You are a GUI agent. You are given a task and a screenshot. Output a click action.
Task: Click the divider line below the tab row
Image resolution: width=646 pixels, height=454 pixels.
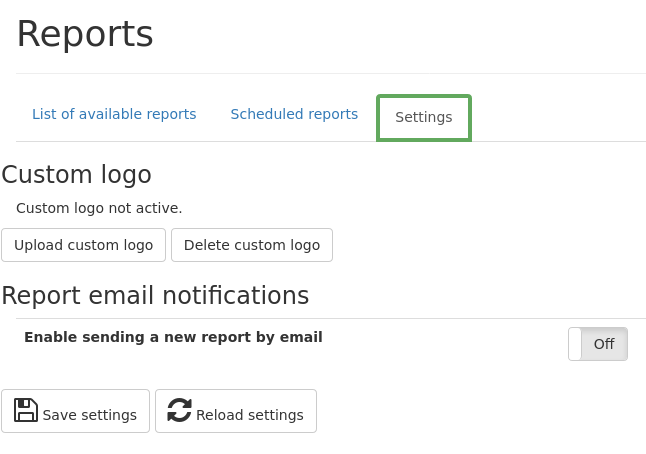331,141
